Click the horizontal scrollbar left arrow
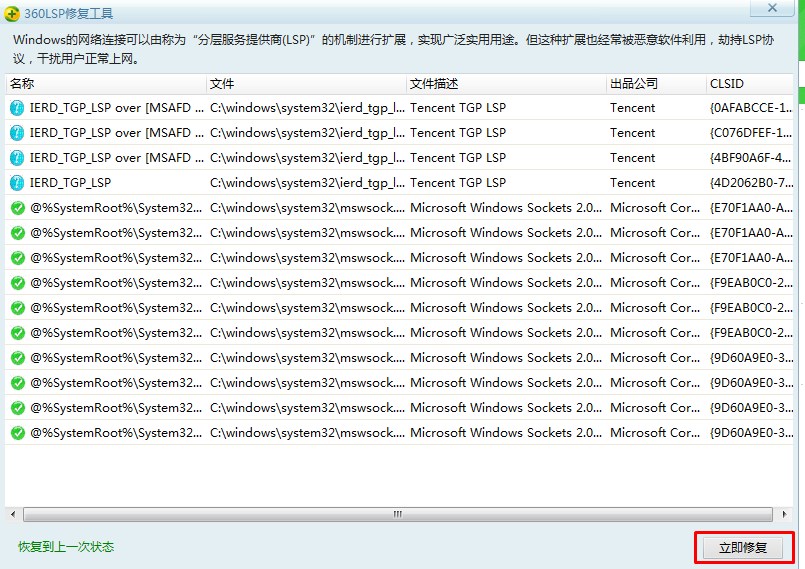This screenshot has width=805, height=569. coord(13,514)
